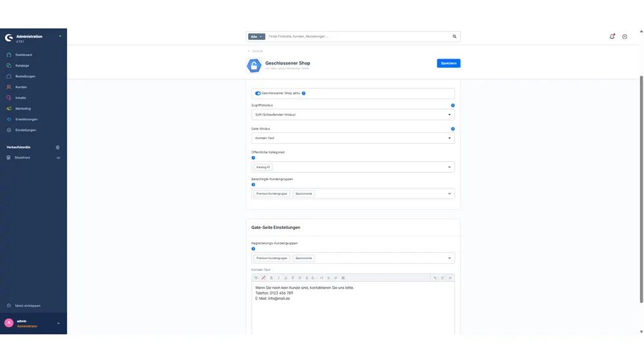Screen dimensions: 644x363
Task: Click Gastronomie tag in Berechtigte Kundengruppen
Action: pos(303,193)
